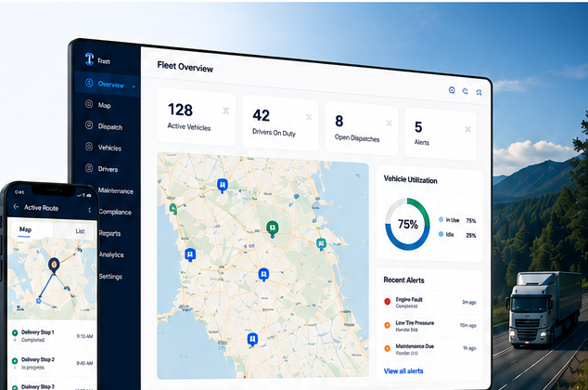Click the Fleet logo in the sidebar
588x390 pixels.
click(x=89, y=59)
